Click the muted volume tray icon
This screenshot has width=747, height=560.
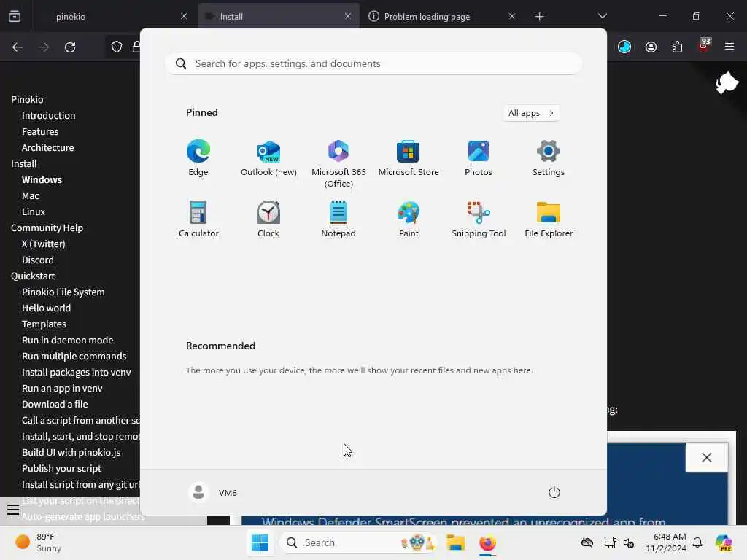pos(629,542)
